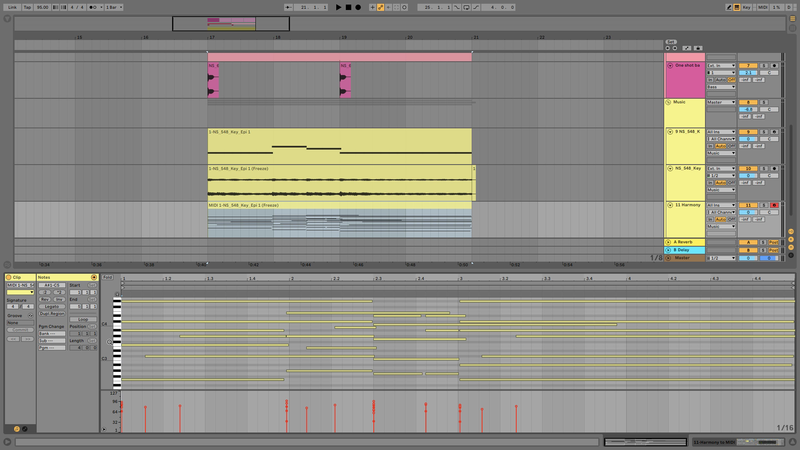Open the Groove None chooser
This screenshot has width=800, height=450.
point(20,323)
